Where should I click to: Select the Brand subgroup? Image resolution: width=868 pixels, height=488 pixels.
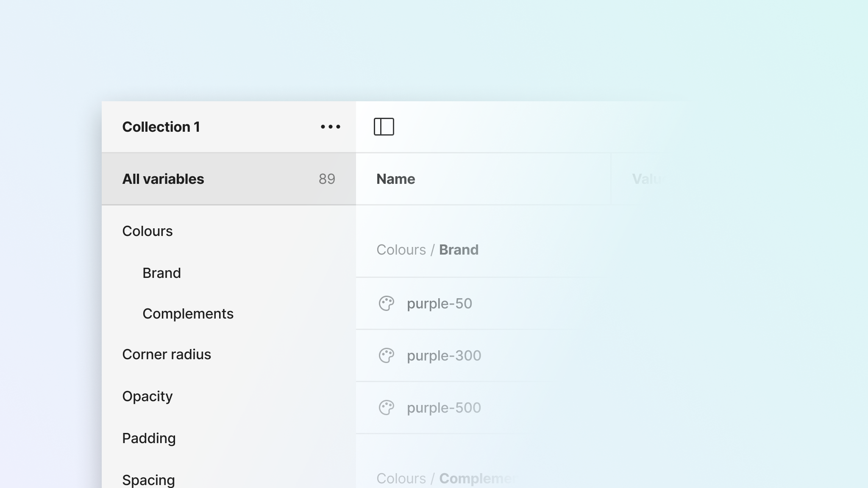[161, 273]
